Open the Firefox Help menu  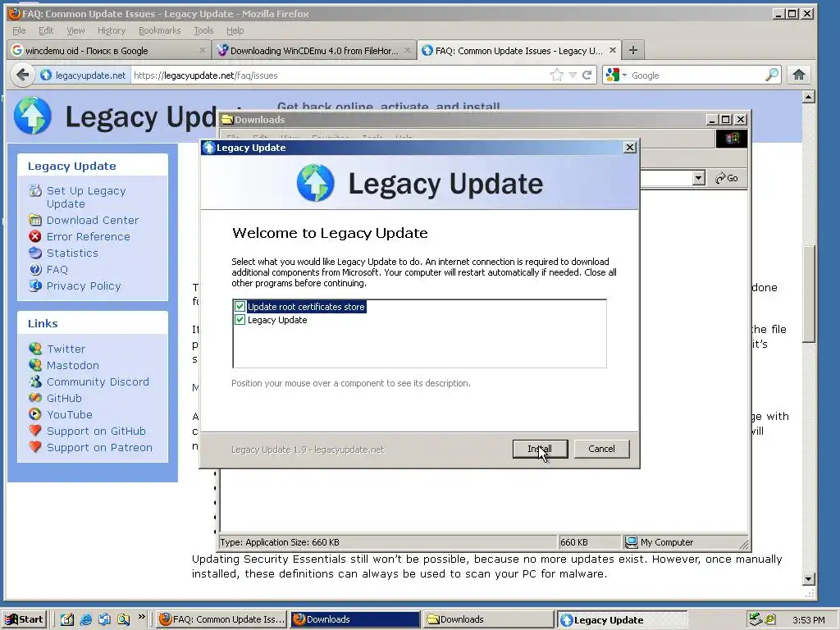[x=235, y=30]
